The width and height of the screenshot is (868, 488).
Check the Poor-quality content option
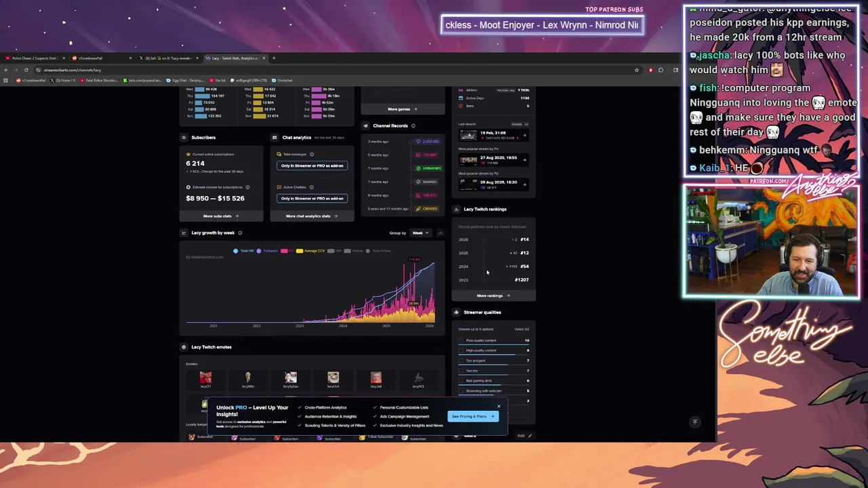pyautogui.click(x=461, y=340)
